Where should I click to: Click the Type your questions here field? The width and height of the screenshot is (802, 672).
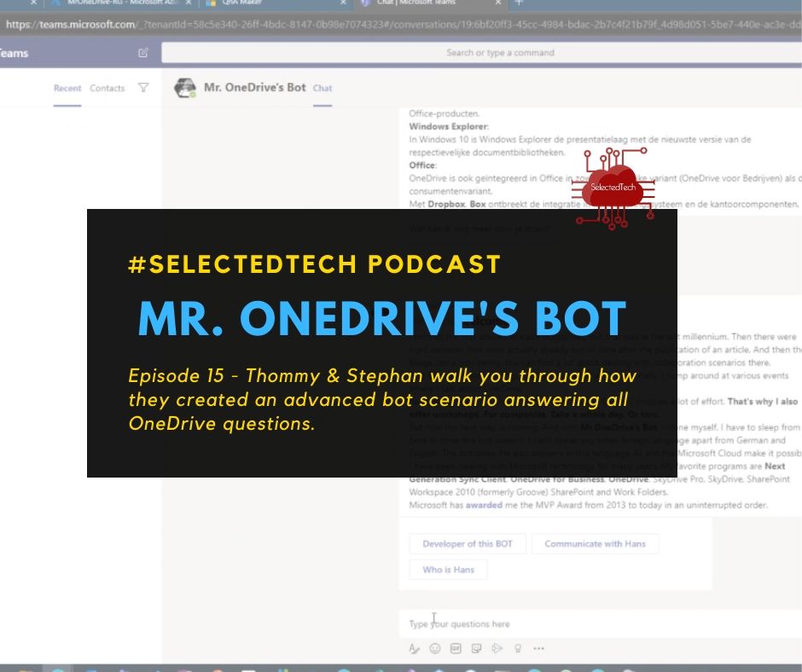[601, 624]
